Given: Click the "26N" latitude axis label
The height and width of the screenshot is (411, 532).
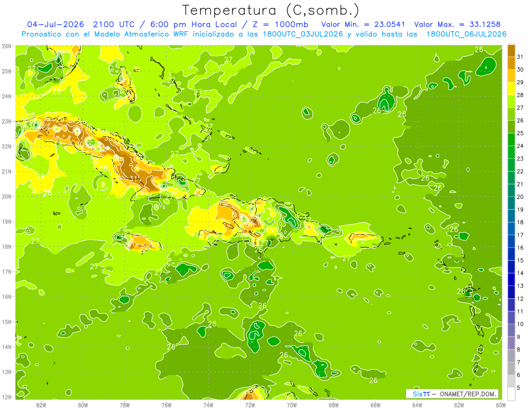Looking at the screenshot, I should (x=7, y=46).
